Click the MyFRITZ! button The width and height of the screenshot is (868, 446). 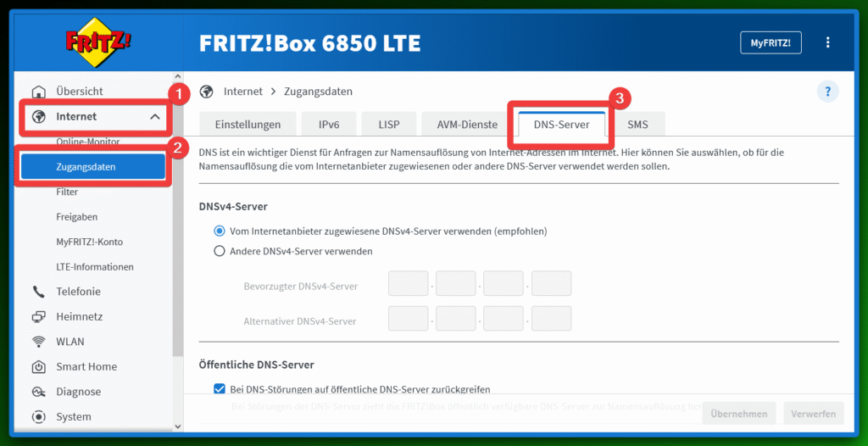click(x=771, y=42)
